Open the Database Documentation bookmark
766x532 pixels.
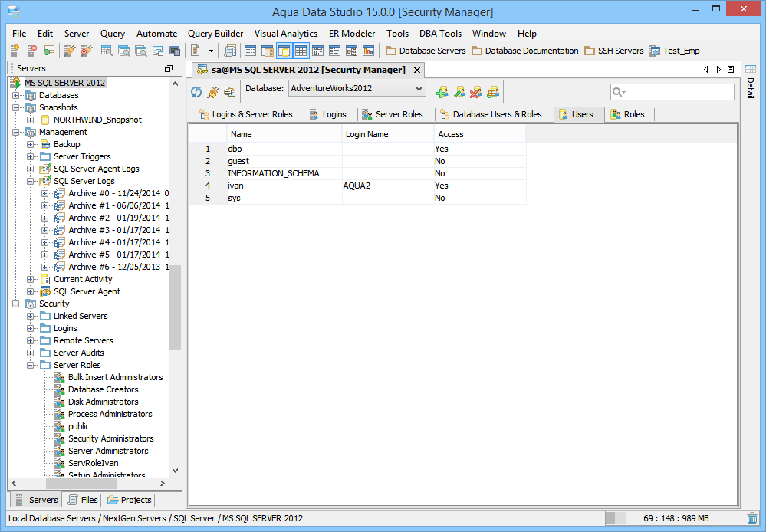[x=525, y=51]
